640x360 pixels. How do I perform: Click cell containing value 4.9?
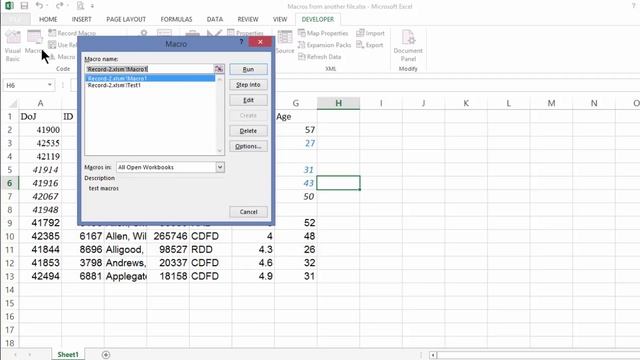[x=253, y=276]
